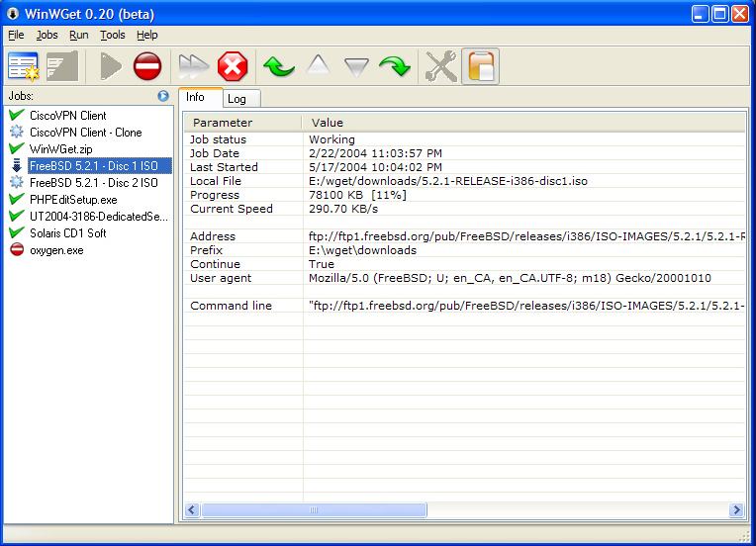Click the green checkmark next to CiscoVPN Client
Screen dimensions: 756x546
(x=17, y=115)
